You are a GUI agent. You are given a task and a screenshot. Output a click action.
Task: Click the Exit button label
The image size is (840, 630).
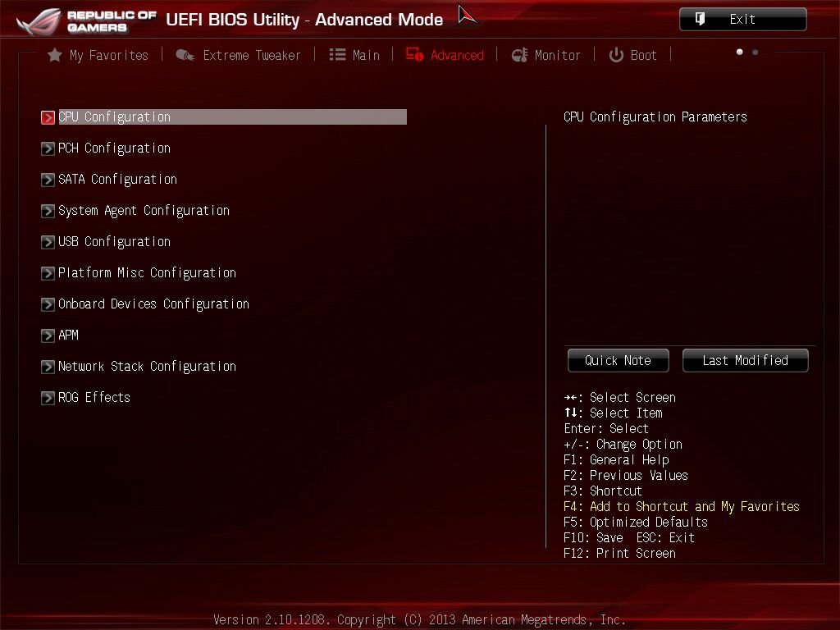click(x=742, y=20)
